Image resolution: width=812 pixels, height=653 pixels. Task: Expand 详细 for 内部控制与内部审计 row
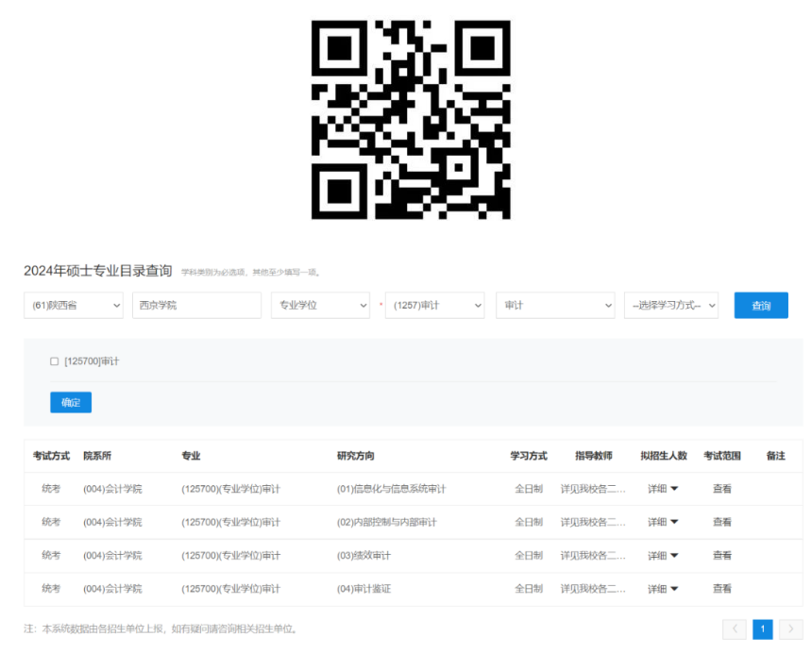(x=663, y=522)
